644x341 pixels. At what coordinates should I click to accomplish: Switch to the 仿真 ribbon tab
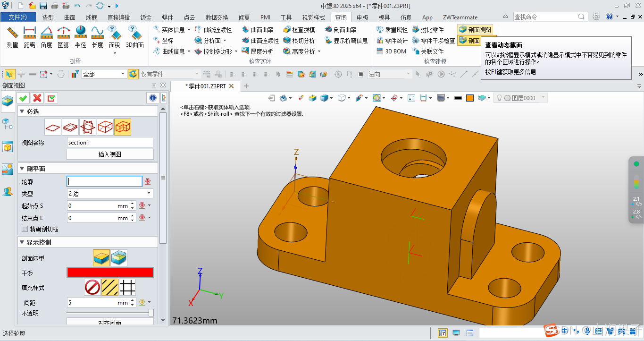click(x=406, y=17)
